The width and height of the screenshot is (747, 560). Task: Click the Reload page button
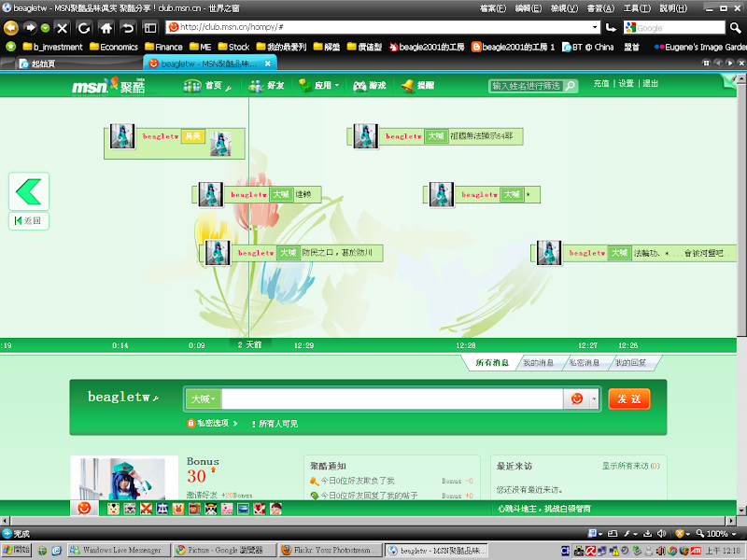click(x=84, y=28)
